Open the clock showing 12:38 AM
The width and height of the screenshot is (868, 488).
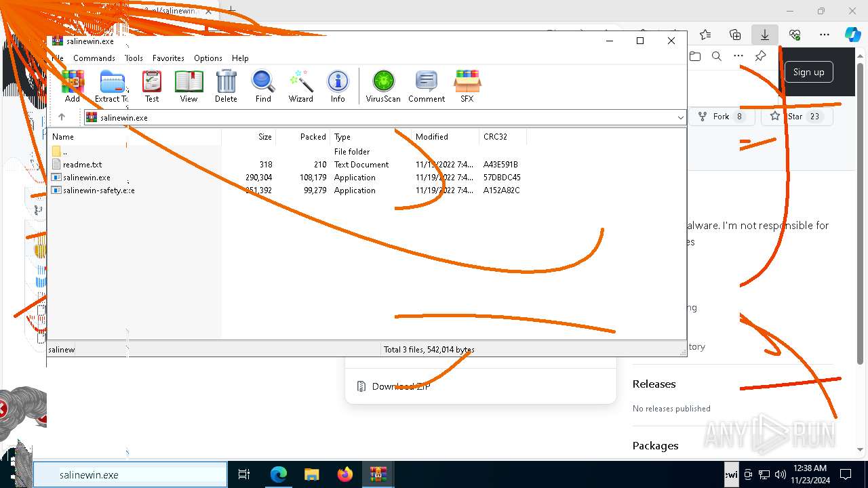pyautogui.click(x=810, y=474)
